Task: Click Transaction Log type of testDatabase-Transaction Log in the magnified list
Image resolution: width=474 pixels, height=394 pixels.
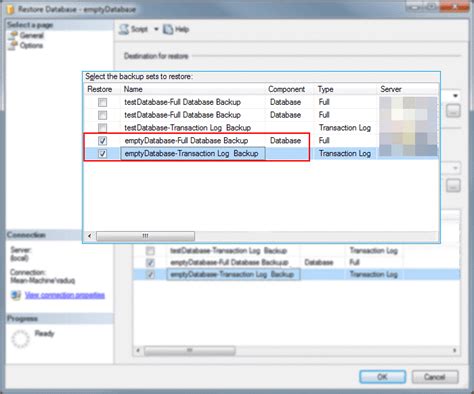Action: 345,128
